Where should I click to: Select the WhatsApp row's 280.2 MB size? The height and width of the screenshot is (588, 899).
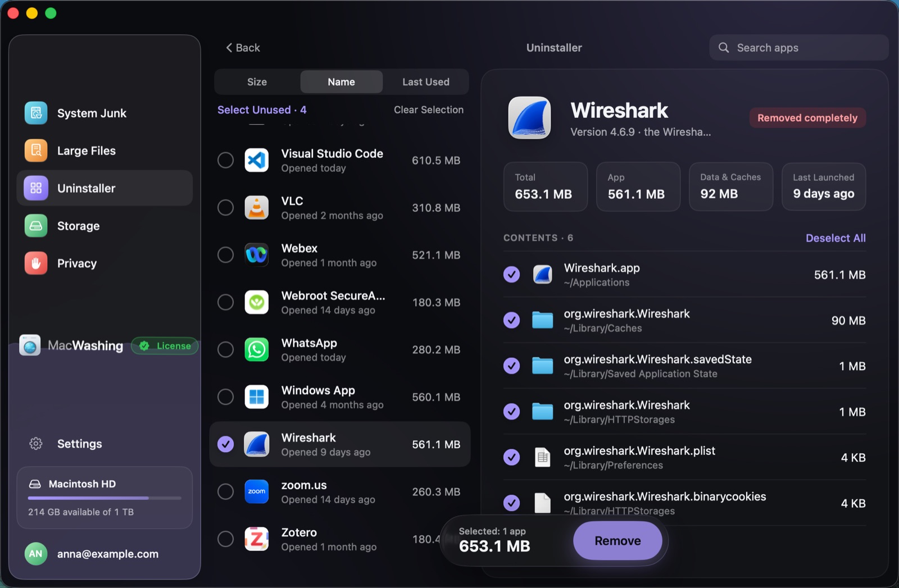click(436, 350)
